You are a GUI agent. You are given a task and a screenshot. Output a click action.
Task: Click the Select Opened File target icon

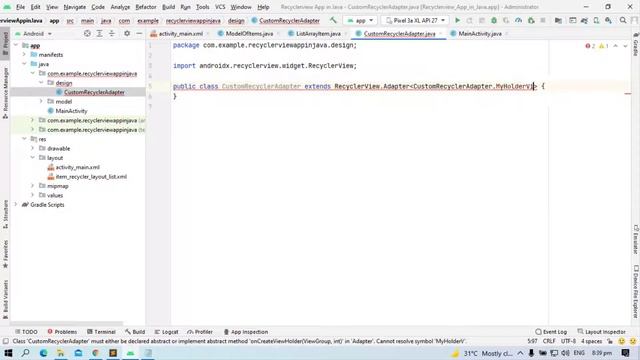87,33
